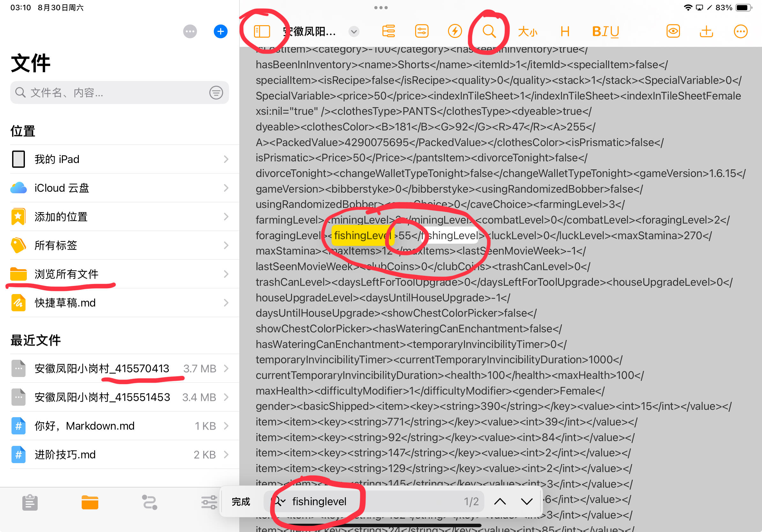The width and height of the screenshot is (762, 532).
Task: Tap the lightning quick actions icon
Action: [455, 31]
